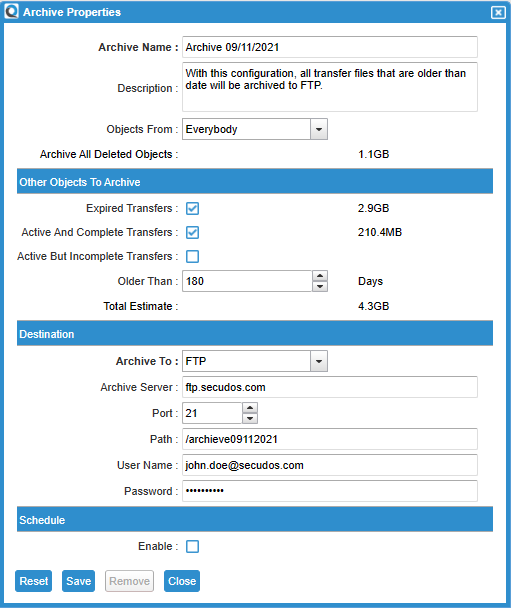Click the Close button
The image size is (511, 608).
182,581
